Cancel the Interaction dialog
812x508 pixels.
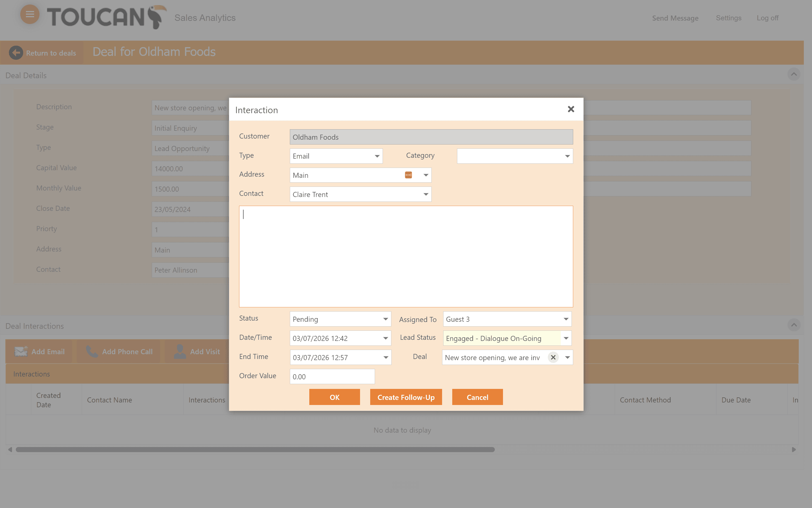click(477, 397)
